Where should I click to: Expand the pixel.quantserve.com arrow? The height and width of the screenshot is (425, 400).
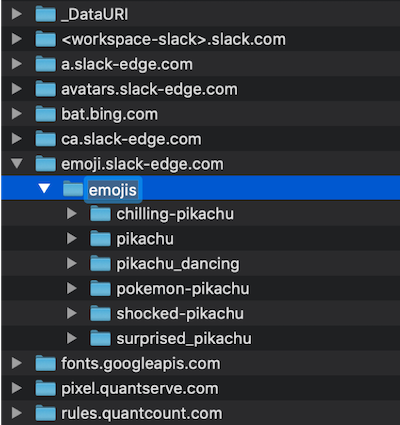click(16, 388)
